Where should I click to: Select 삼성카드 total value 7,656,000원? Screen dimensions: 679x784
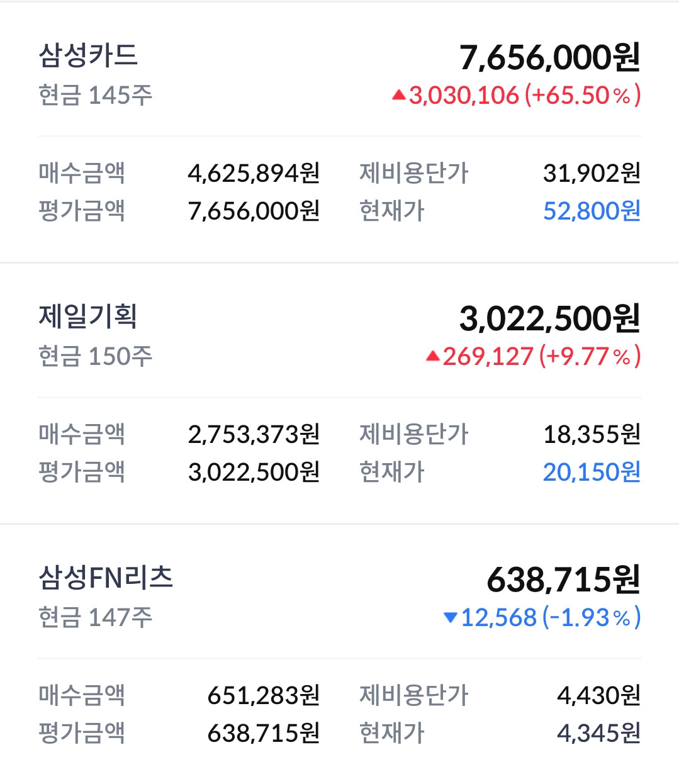coord(549,57)
